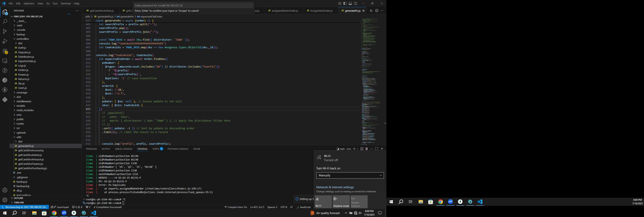Viewport: 644px width, 217px height.
Task: Open Zoom from the VS Code-side taskbar
Action: 64,213
